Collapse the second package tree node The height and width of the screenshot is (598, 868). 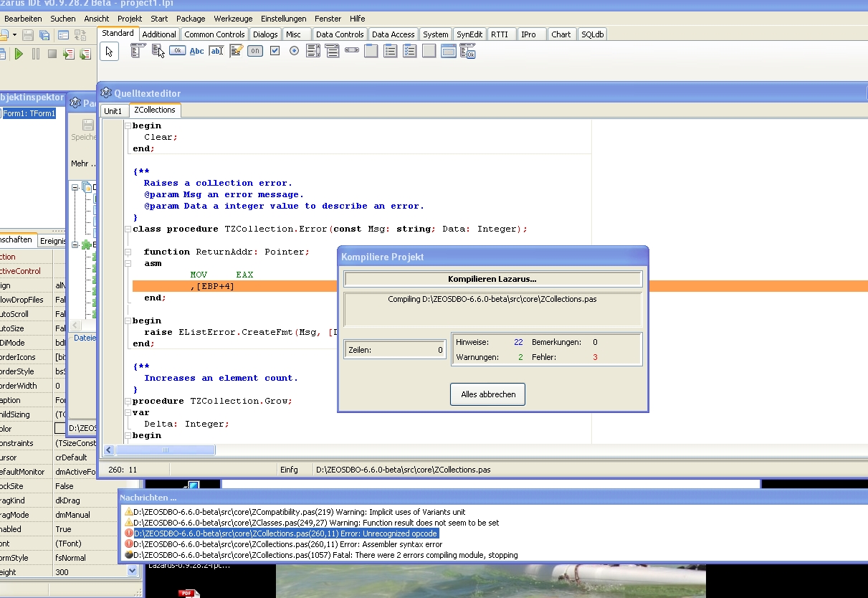pos(76,245)
